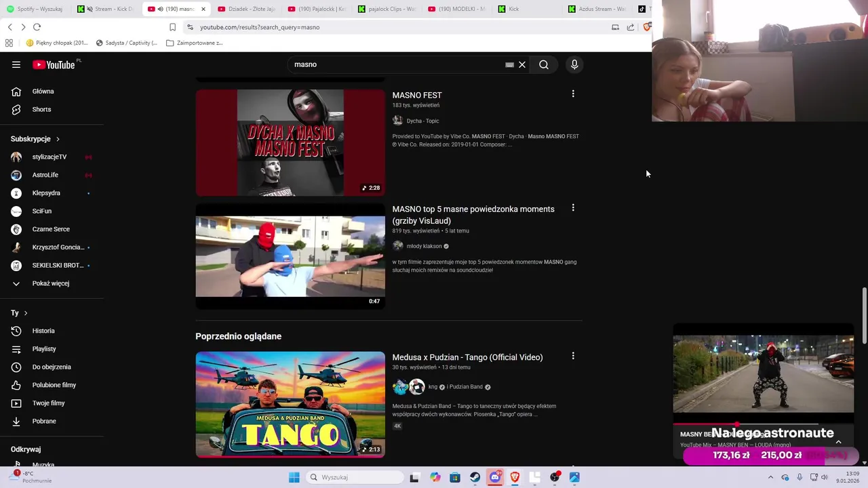Open options menu for MASNO top 5 video
The width and height of the screenshot is (868, 488).
tap(573, 208)
